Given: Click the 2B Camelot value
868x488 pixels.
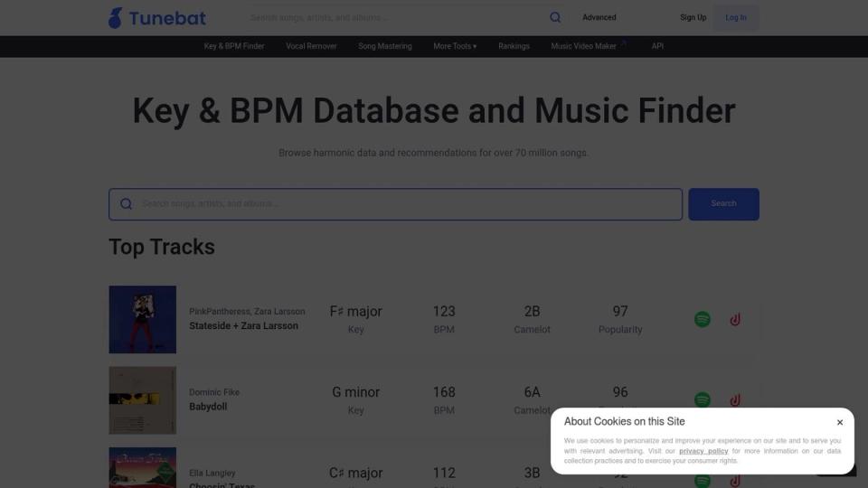Looking at the screenshot, I should point(532,312).
